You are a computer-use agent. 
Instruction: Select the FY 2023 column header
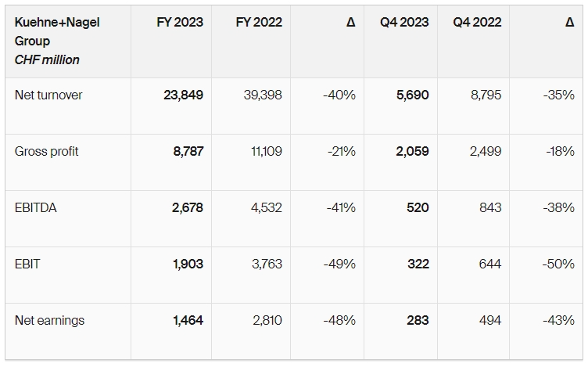click(180, 23)
